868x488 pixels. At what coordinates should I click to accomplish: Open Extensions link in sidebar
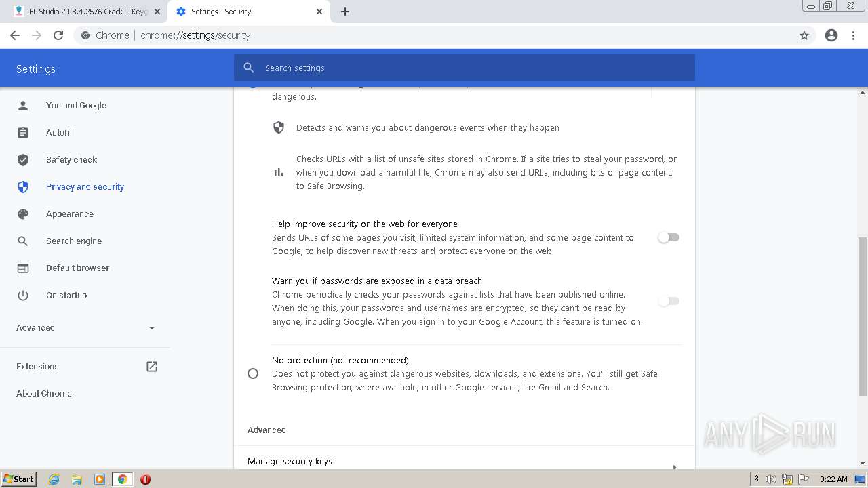tap(37, 366)
